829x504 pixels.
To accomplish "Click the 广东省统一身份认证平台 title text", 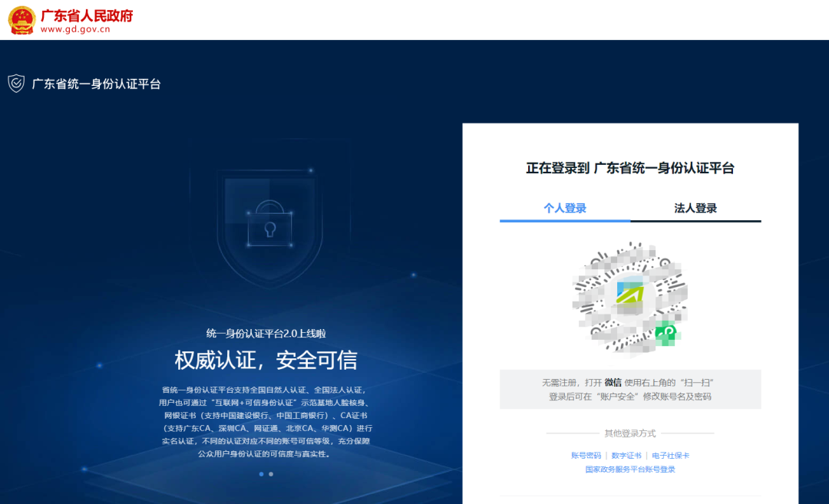I will point(96,84).
